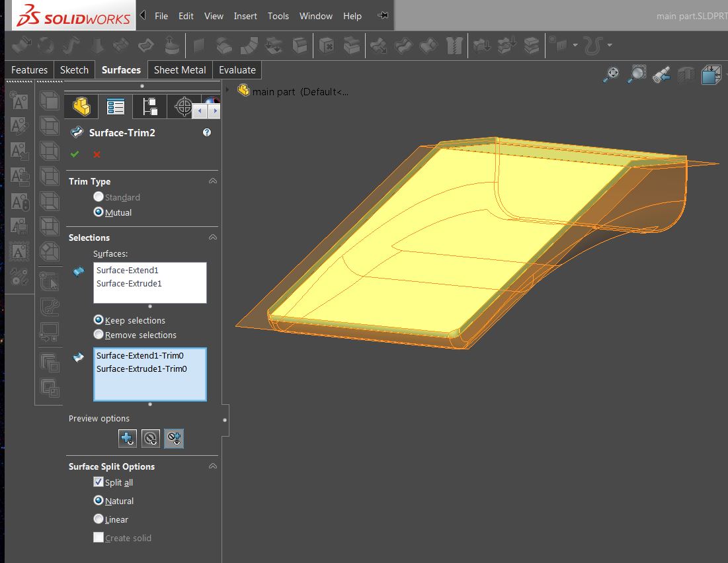This screenshot has width=728, height=563.
Task: Open the Insert menu
Action: [245, 16]
